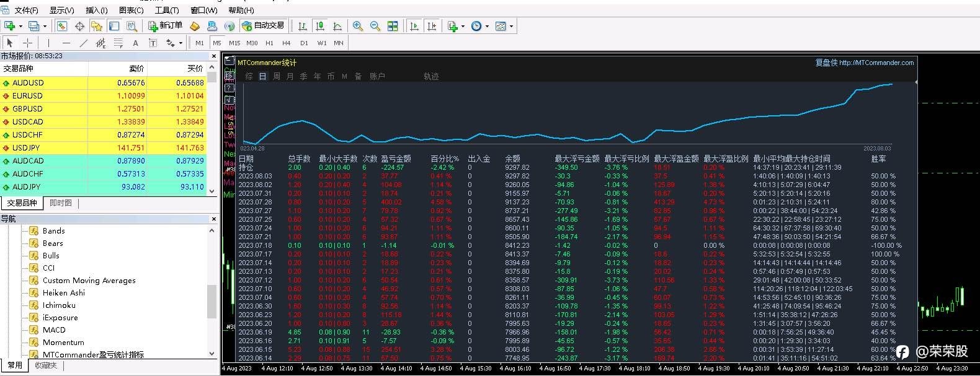Expand the profiles dropdown arrow

tap(45, 26)
